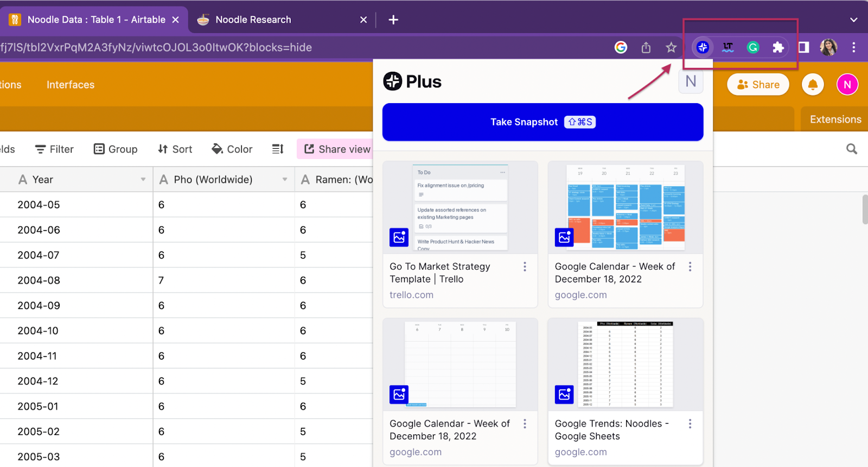Screen dimensions: 868x467
Task: Open the Interfaces menu in Airtable
Action: [x=71, y=85]
